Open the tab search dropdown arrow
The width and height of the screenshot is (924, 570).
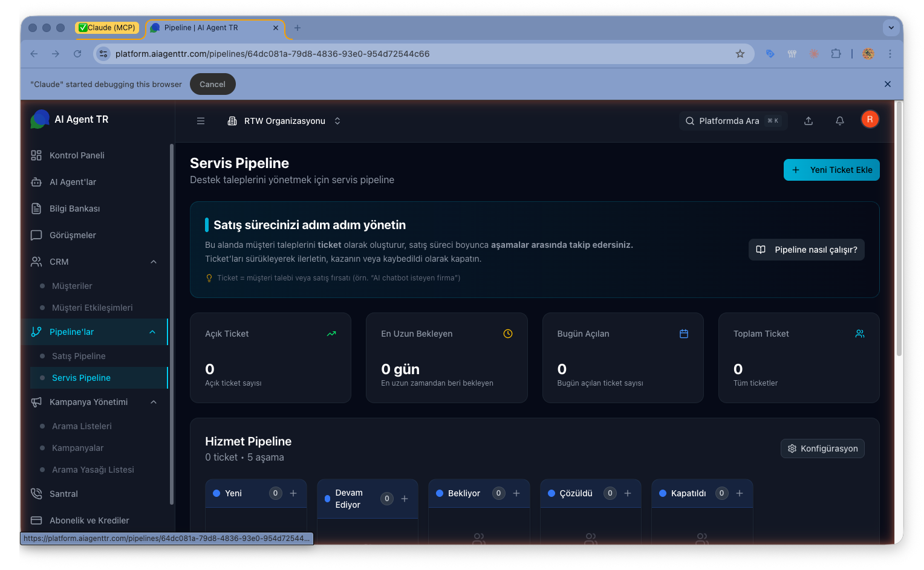click(891, 28)
